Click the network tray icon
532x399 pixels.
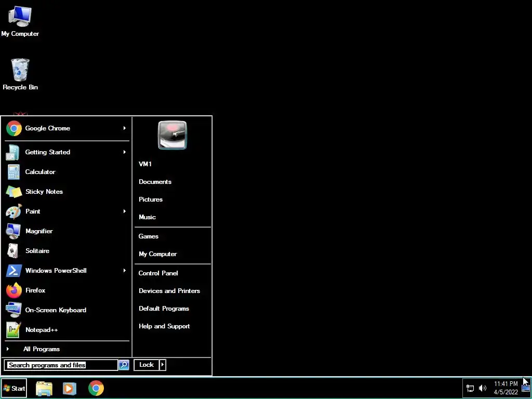[x=470, y=388]
